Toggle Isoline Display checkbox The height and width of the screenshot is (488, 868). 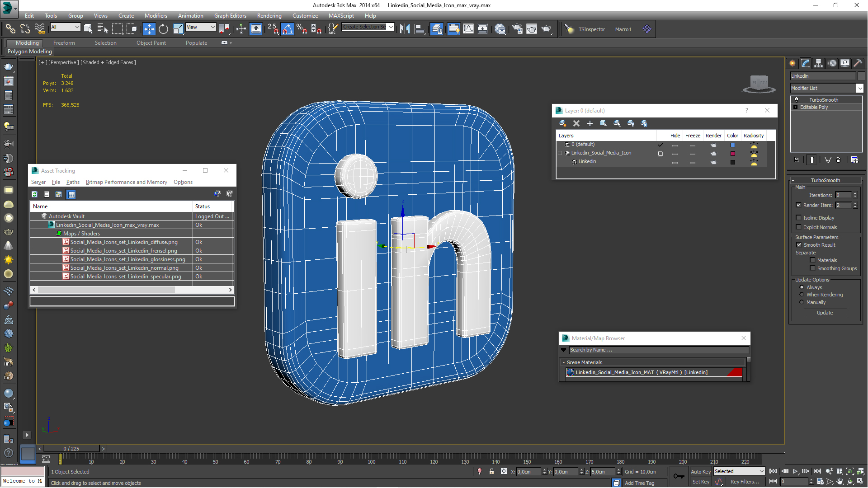(x=799, y=218)
